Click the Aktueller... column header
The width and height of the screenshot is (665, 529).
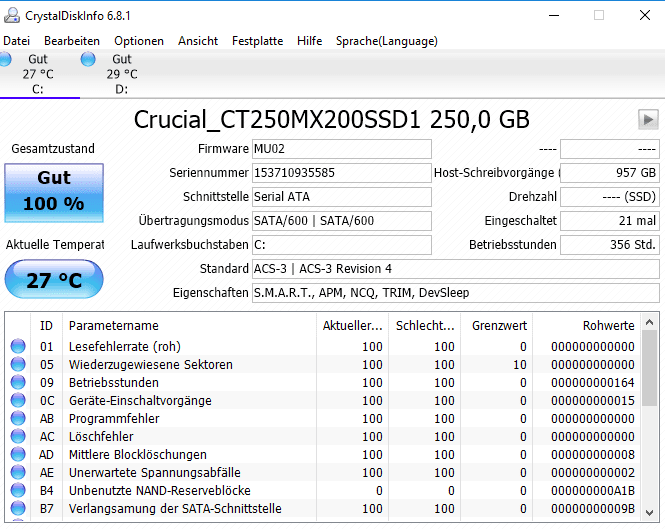[x=352, y=325]
